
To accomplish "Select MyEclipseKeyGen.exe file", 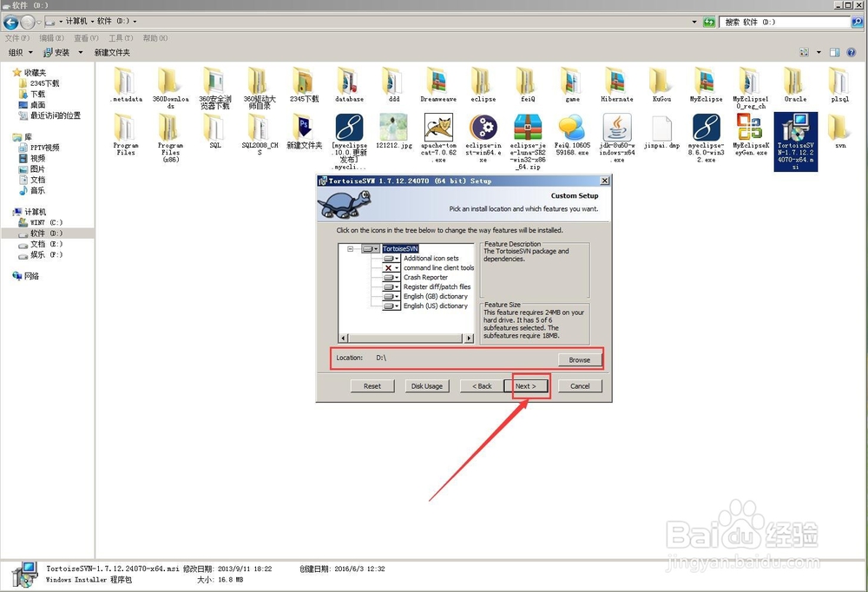I will tap(751, 135).
